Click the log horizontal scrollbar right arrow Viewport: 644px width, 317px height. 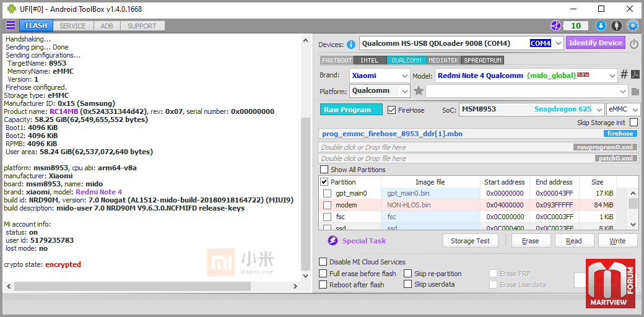coord(295,286)
